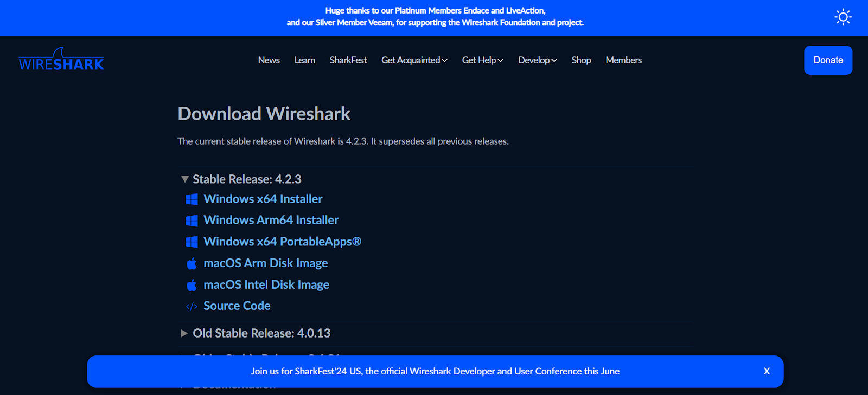Screen dimensions: 868x395
Task: Click Windows logo beside x64 Installer
Action: pos(192,199)
